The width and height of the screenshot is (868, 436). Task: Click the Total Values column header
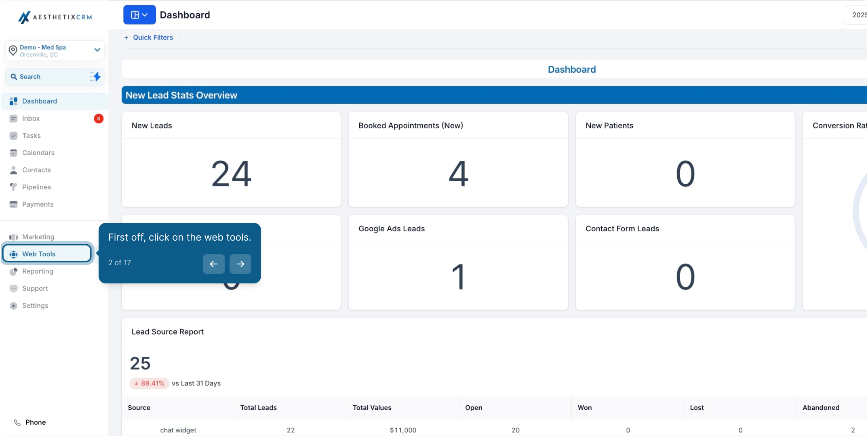[x=372, y=408]
